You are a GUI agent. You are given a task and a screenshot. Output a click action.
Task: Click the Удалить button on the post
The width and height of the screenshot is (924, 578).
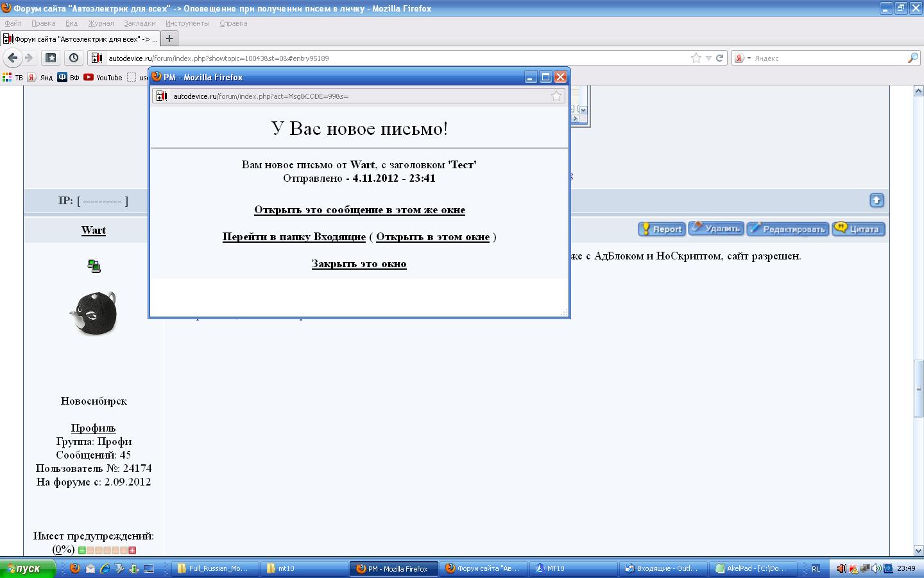coord(716,229)
